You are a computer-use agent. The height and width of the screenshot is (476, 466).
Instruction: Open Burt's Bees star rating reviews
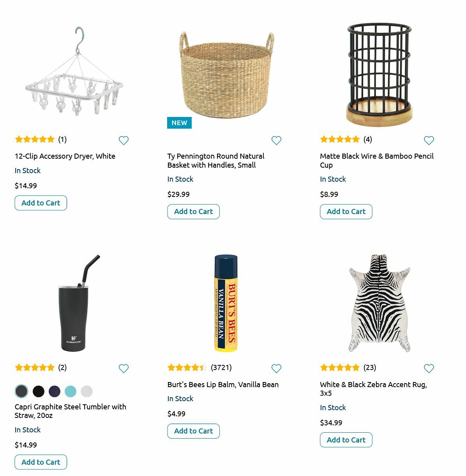click(x=187, y=367)
